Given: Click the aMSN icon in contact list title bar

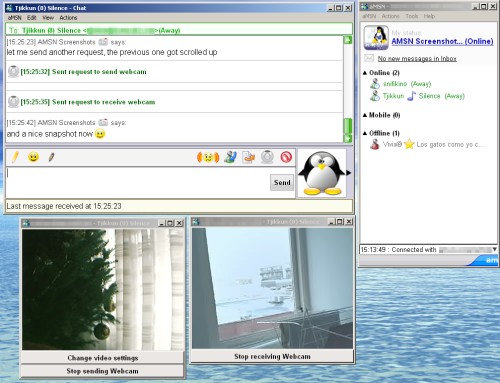Looking at the screenshot, I should click(364, 6).
